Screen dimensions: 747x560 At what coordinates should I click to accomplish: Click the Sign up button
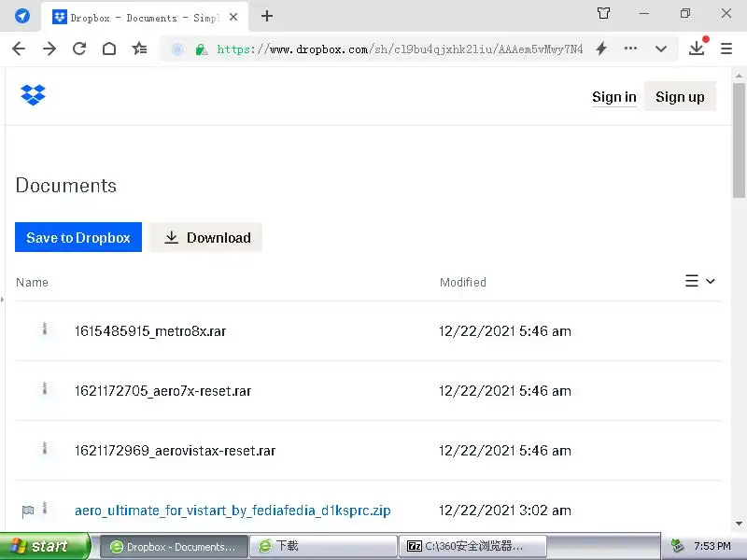(x=680, y=97)
